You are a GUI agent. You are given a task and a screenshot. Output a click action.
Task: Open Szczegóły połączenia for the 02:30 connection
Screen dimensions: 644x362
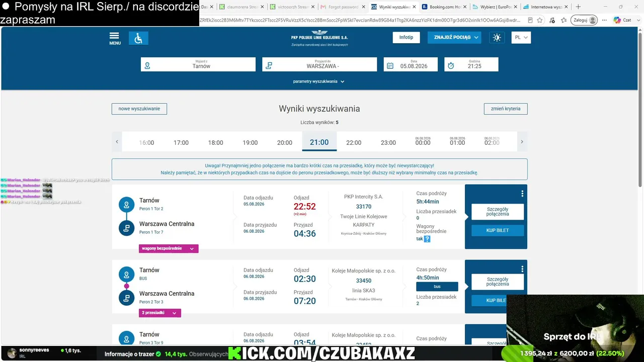coord(498,282)
